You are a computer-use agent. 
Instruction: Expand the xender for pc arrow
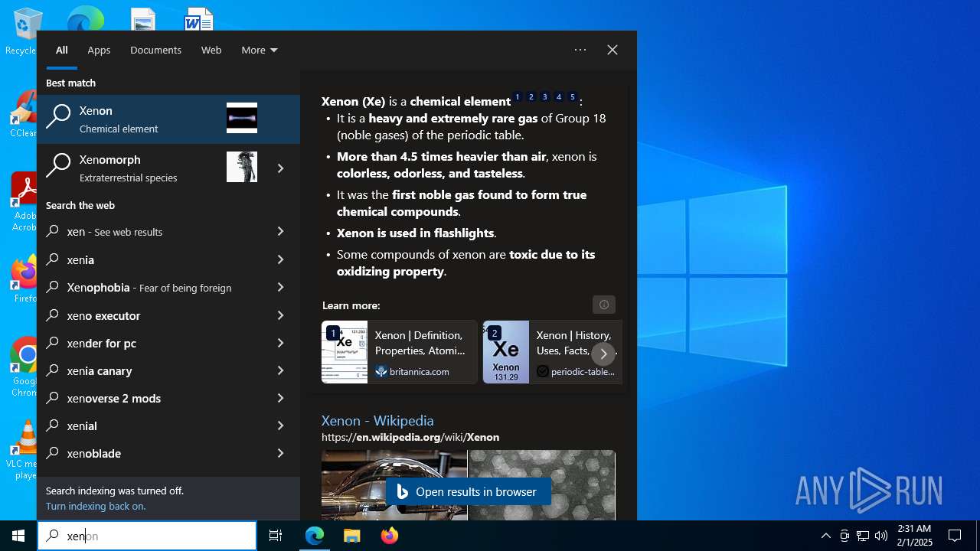tap(280, 343)
